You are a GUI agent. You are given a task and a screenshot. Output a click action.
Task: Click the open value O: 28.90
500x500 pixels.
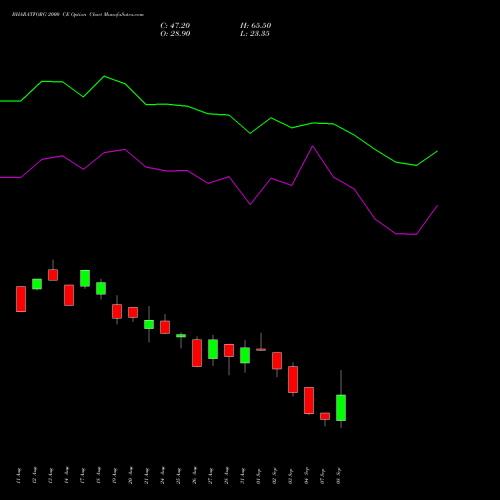pos(175,34)
